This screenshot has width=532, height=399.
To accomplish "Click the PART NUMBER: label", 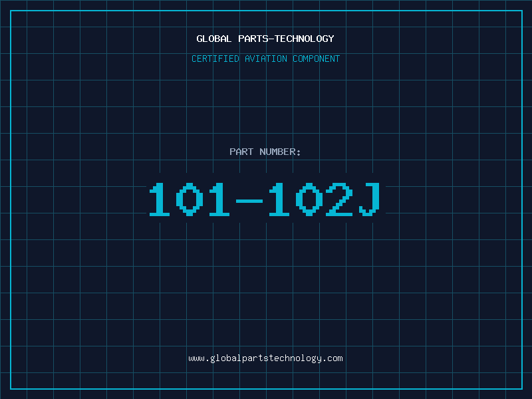I will pos(265,152).
